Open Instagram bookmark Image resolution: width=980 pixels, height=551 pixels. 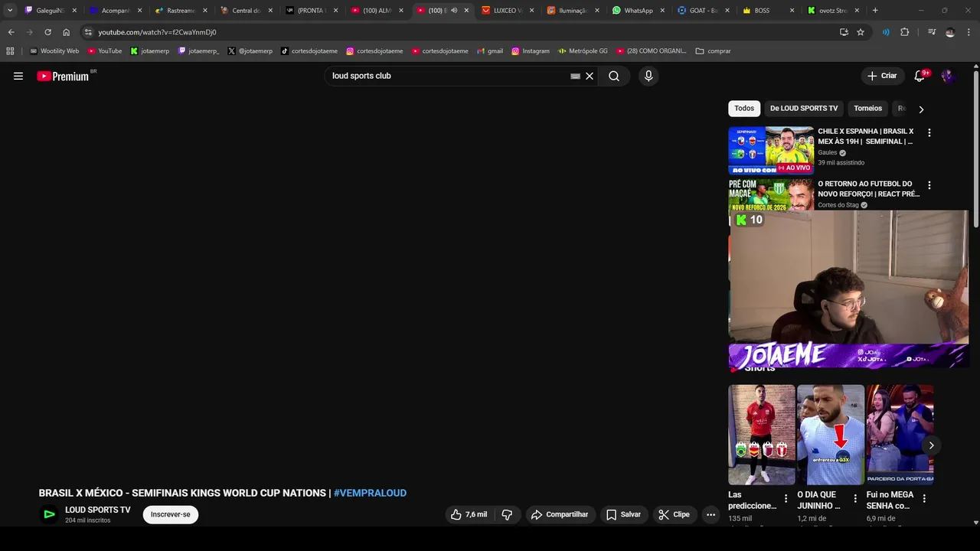point(530,51)
